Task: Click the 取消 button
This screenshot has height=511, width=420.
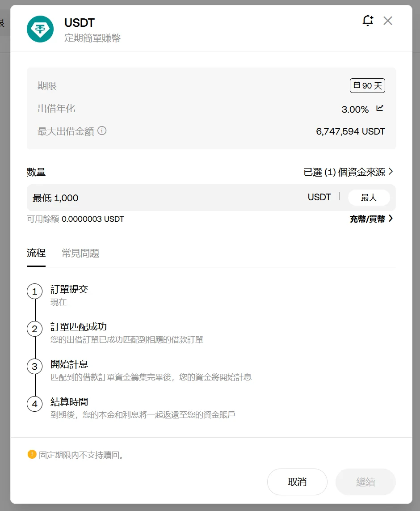Action: (x=297, y=481)
